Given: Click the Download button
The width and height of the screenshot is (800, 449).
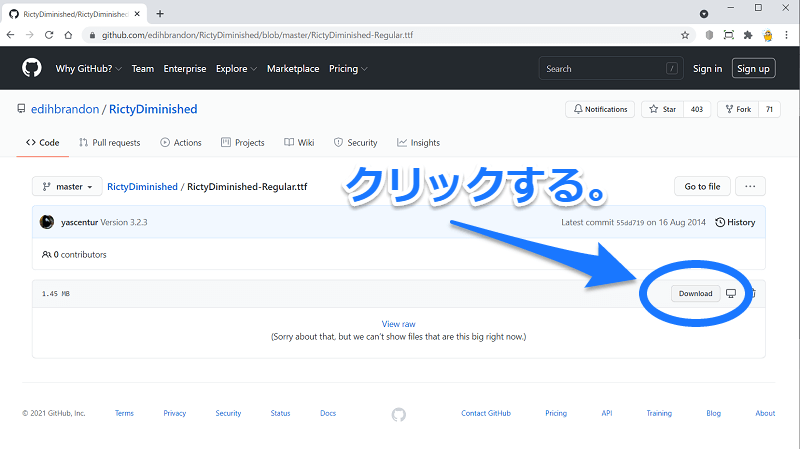Looking at the screenshot, I should [x=695, y=293].
